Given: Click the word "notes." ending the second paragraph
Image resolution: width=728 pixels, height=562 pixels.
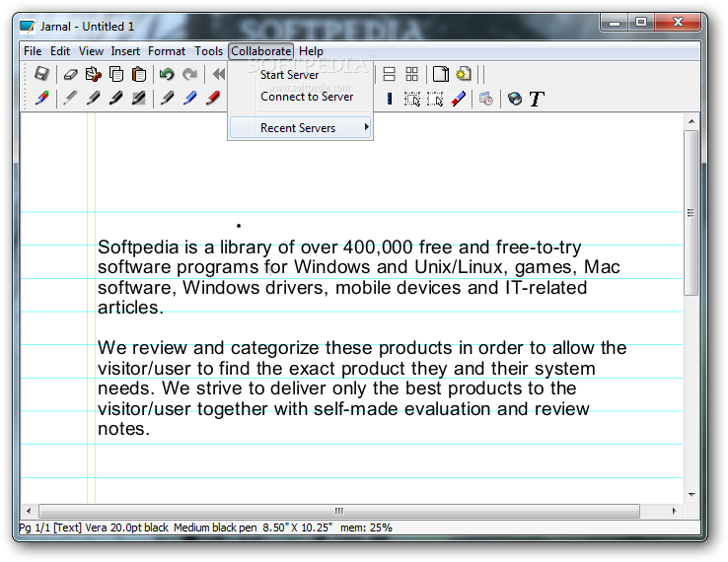Looking at the screenshot, I should 123,429.
